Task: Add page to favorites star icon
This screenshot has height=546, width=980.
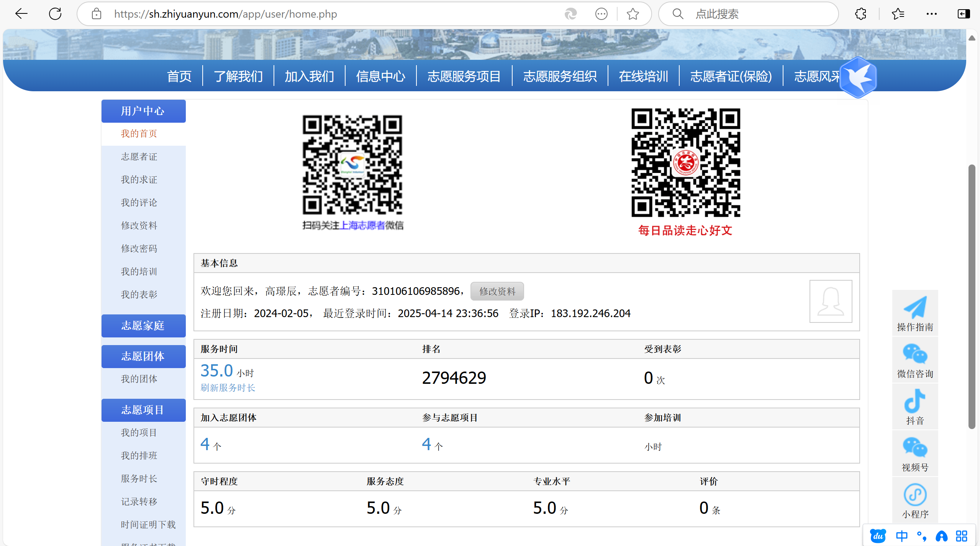Action: pyautogui.click(x=633, y=14)
